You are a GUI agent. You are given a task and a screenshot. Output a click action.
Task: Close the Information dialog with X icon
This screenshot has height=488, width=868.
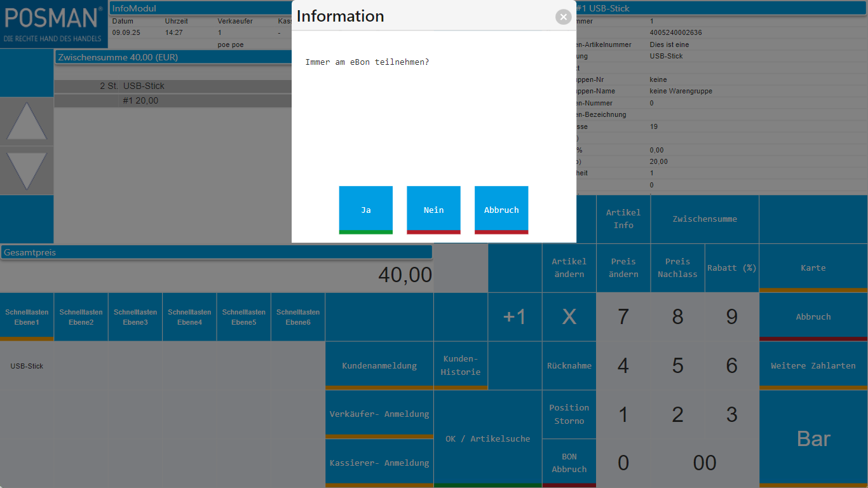point(563,17)
